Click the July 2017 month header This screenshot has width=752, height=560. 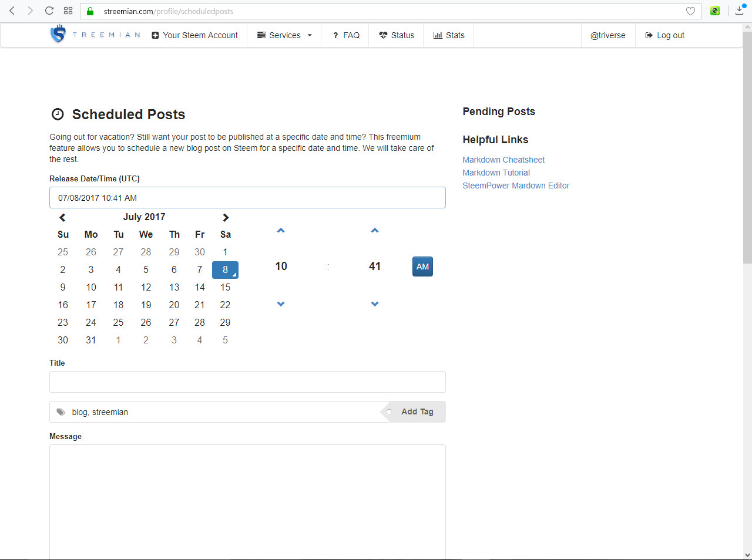point(144,217)
